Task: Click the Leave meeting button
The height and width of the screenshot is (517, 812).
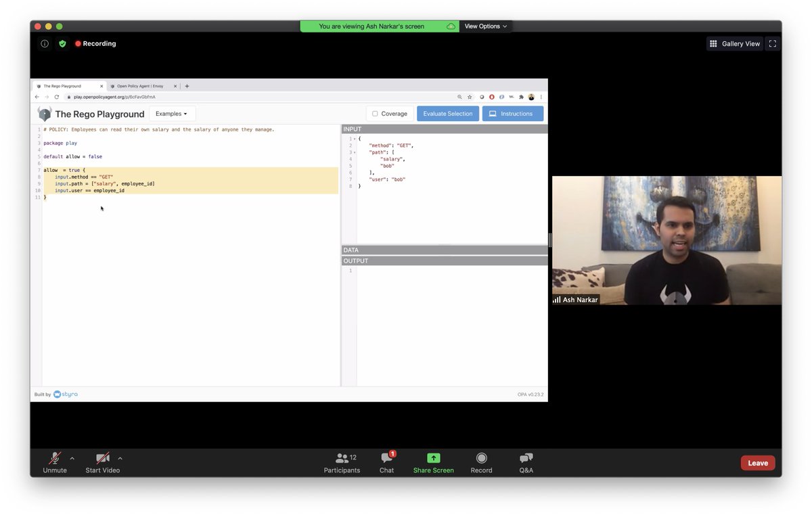Action: (757, 463)
